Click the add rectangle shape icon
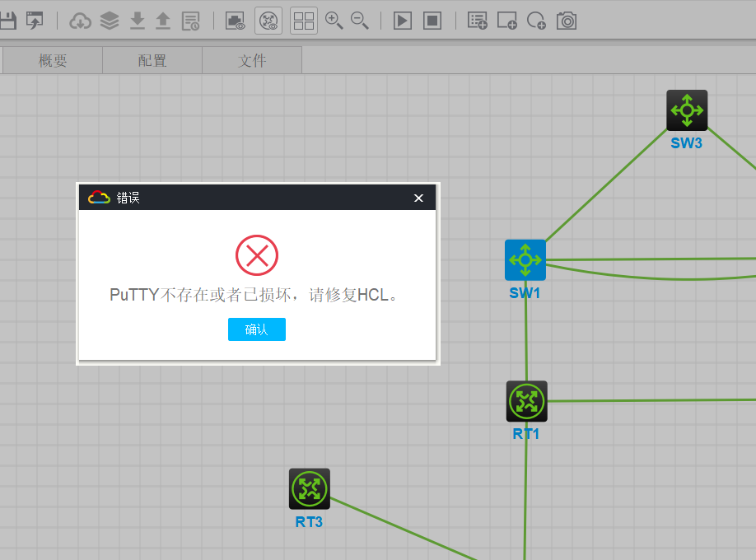 click(507, 21)
